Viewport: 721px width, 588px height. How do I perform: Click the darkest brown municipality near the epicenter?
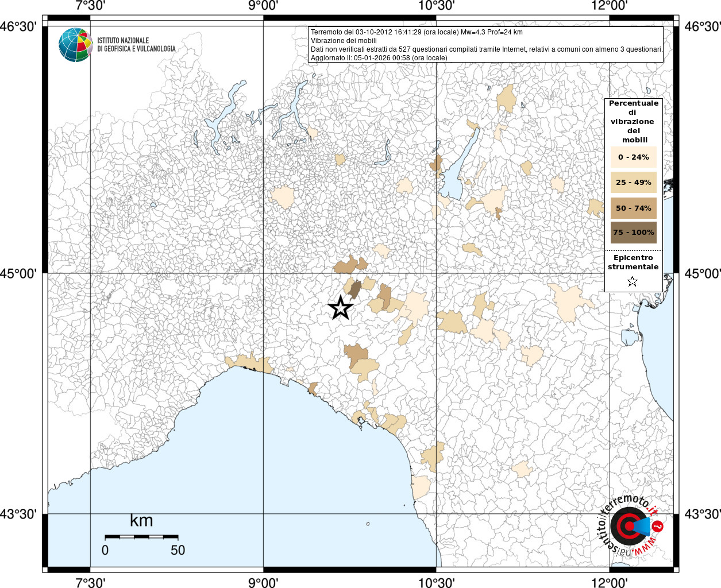click(354, 289)
